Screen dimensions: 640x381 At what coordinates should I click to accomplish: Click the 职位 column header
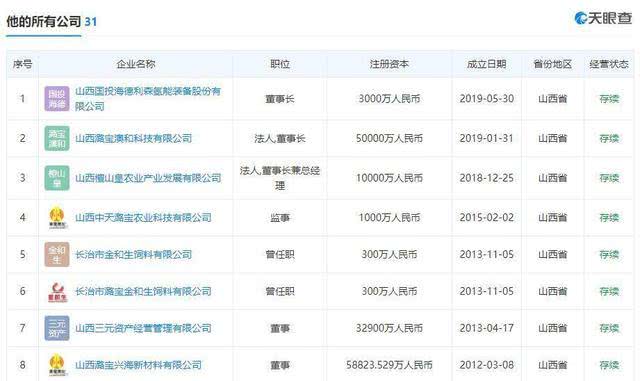[x=280, y=64]
